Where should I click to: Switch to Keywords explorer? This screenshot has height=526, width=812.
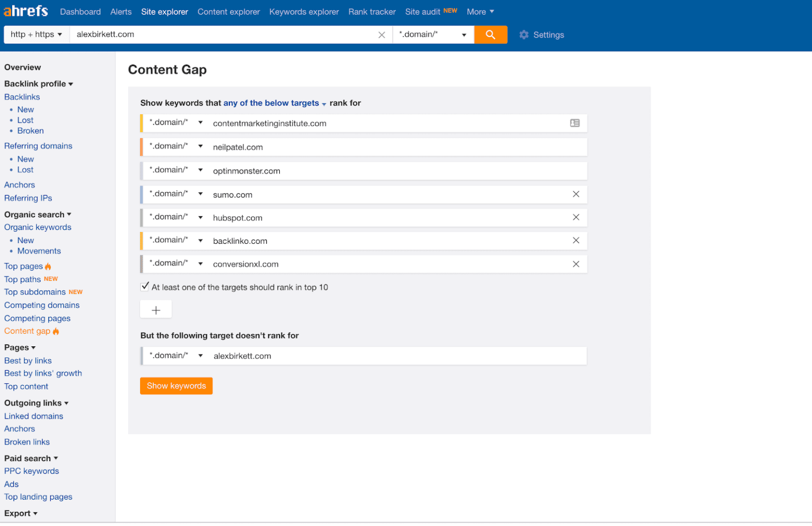tap(303, 11)
